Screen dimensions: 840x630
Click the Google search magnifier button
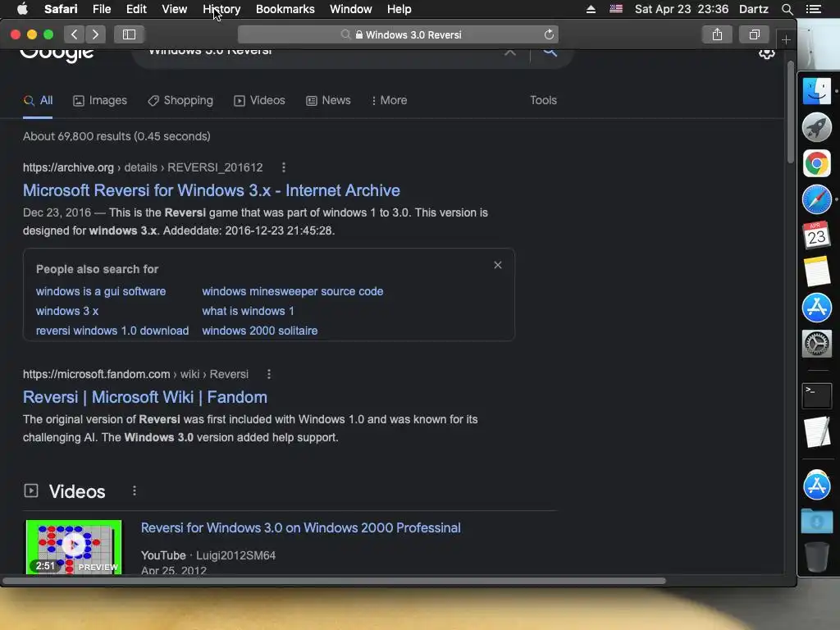[x=550, y=52]
